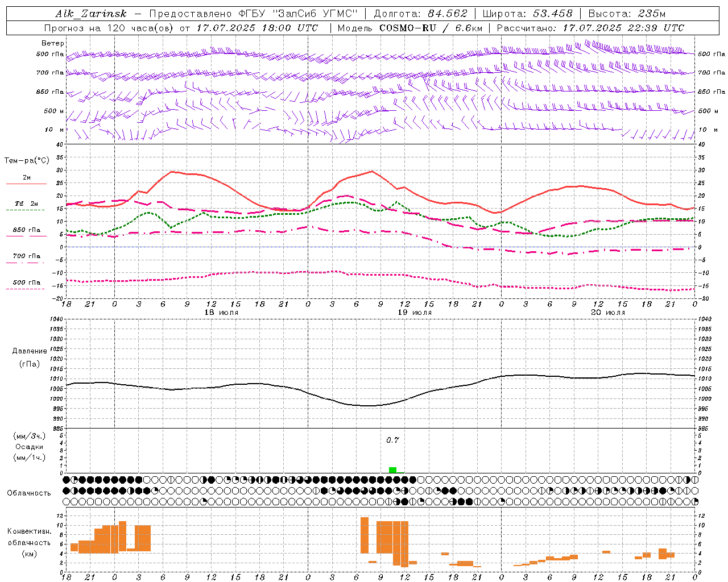
Task: Click the latitude value Широта: 53.458
Action: 527,14
